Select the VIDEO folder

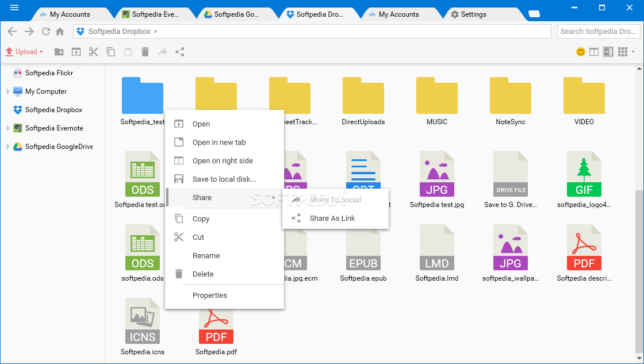tap(584, 101)
